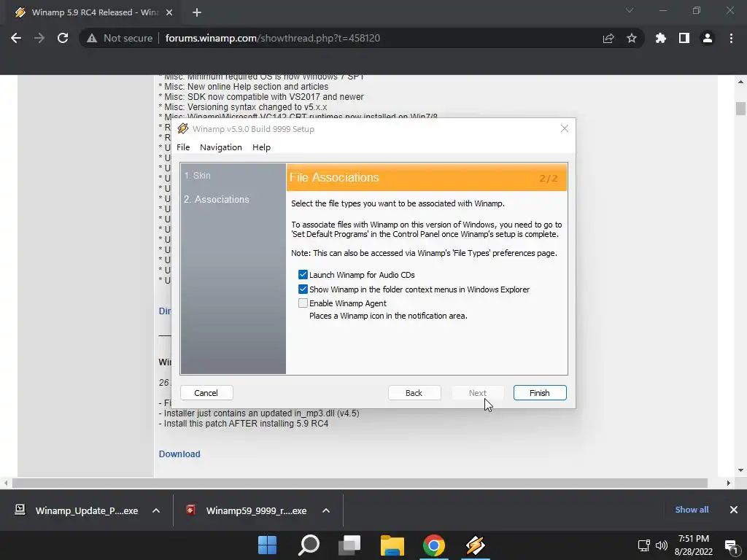Close the Winamp 5.9 RC4 Released tab
Screen dimensions: 747x560
coord(169,12)
